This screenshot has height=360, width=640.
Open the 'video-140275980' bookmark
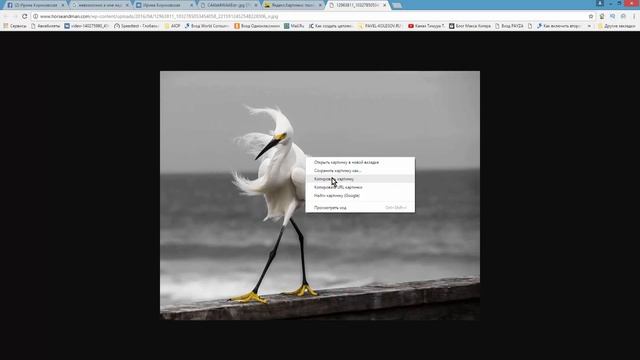pos(87,26)
